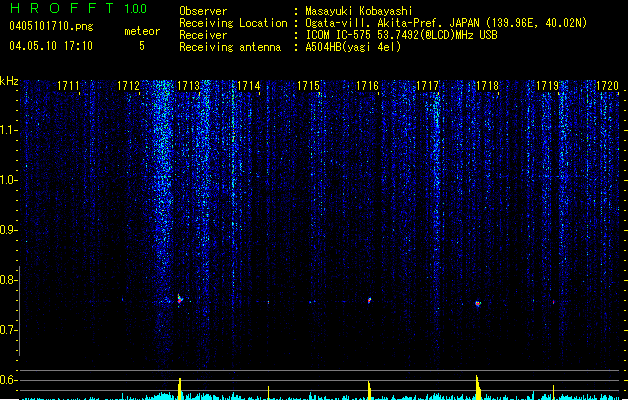Click the Observer name Masayuki Kobayashi

point(359,11)
